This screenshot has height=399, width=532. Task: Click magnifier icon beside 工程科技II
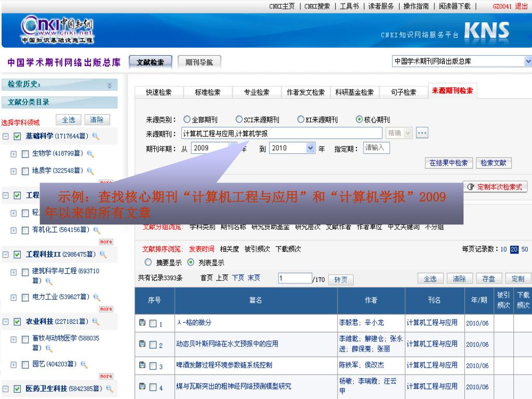coord(103,255)
